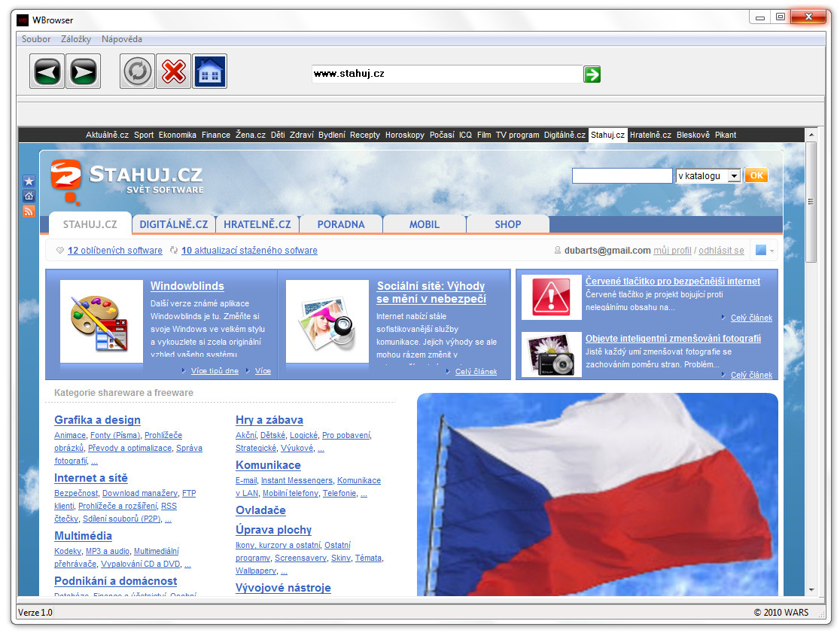This screenshot has width=840, height=633.
Task: Click the user icon beside dubarts@gmail.com
Action: [x=558, y=250]
